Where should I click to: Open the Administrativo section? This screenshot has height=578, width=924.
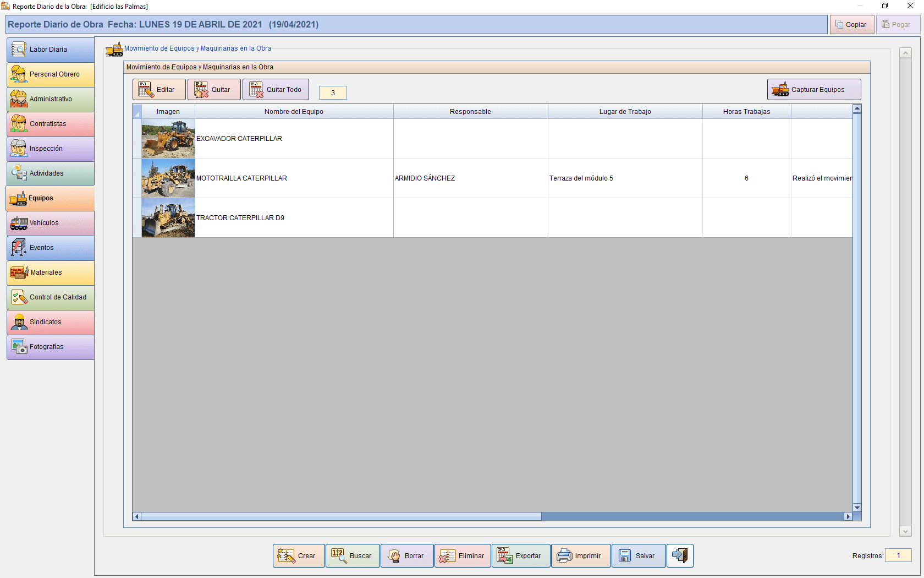(50, 99)
